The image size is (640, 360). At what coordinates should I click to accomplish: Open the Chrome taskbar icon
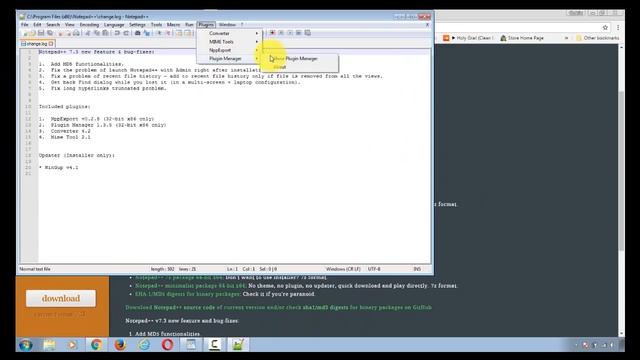click(x=96, y=345)
